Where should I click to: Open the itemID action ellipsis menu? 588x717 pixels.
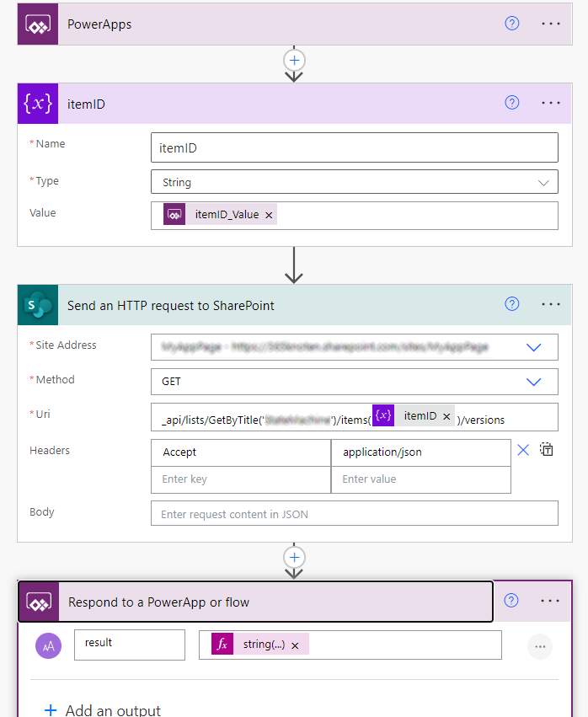[550, 103]
